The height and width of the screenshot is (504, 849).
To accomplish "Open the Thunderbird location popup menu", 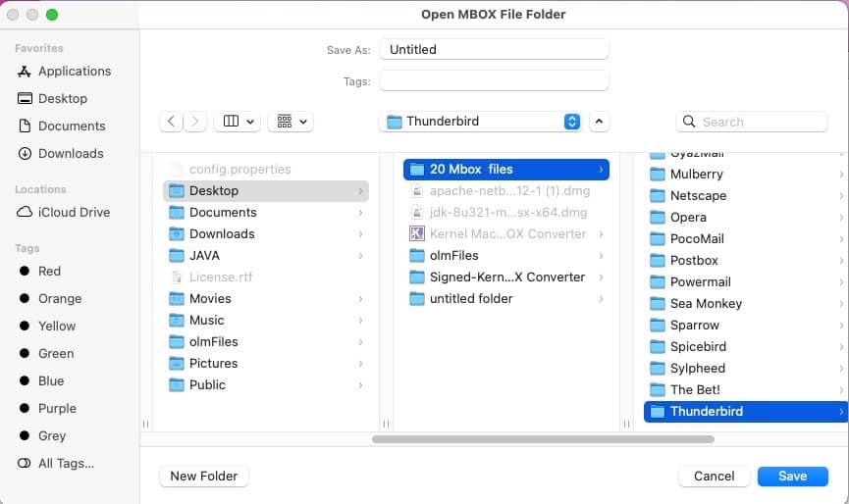I will tap(480, 122).
